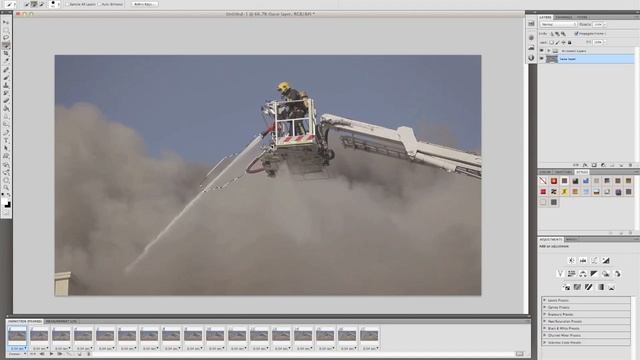Viewport: 640px width, 360px height.
Task: Duplicate the selected animation frame
Action: tap(80, 354)
